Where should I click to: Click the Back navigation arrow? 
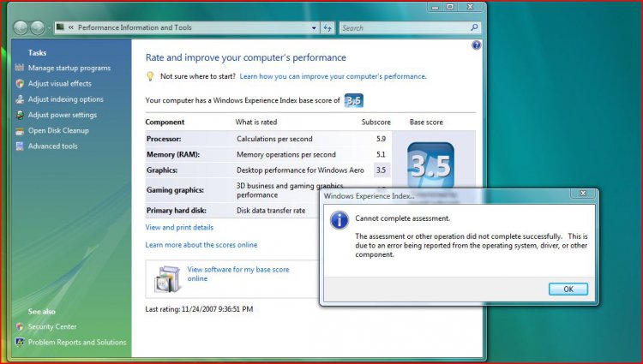click(x=21, y=28)
